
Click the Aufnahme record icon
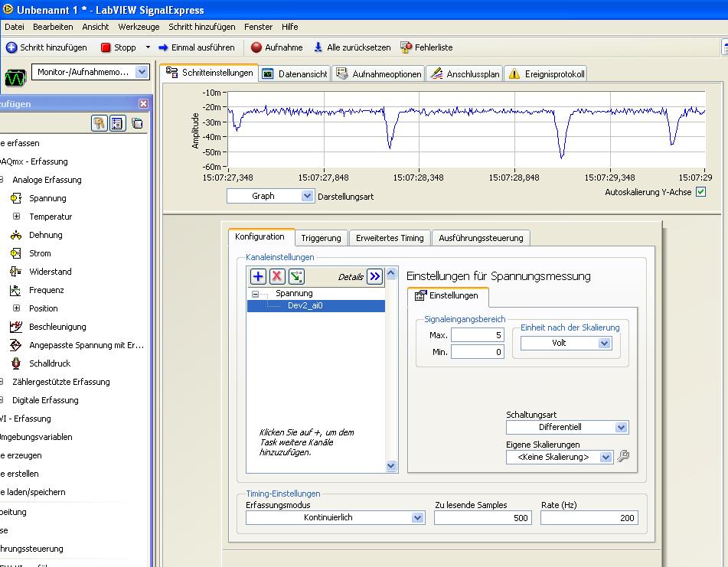pos(256,47)
